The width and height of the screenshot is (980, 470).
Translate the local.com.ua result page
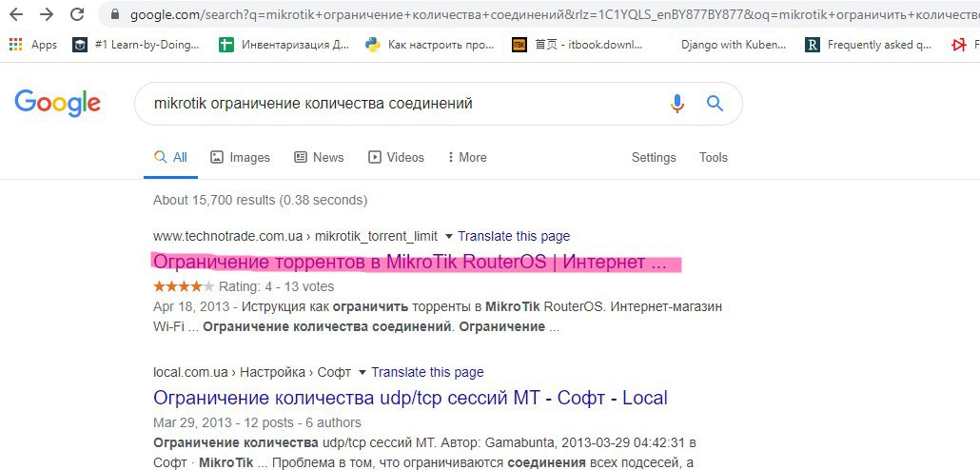[427, 373]
